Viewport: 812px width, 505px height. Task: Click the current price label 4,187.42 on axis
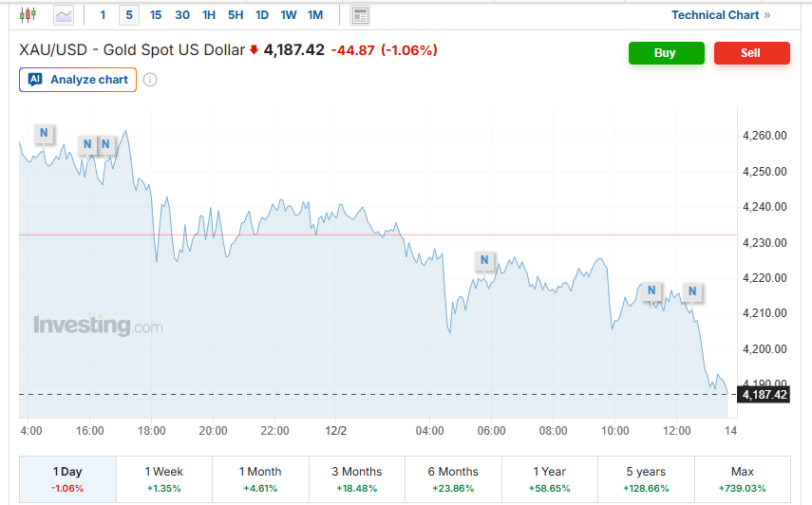765,395
